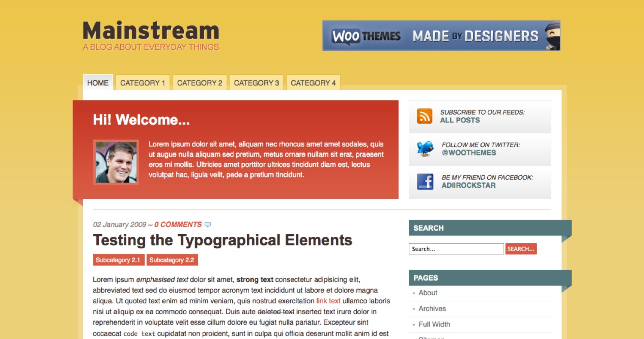644x339 pixels.
Task: Open the Home tab
Action: (x=98, y=83)
